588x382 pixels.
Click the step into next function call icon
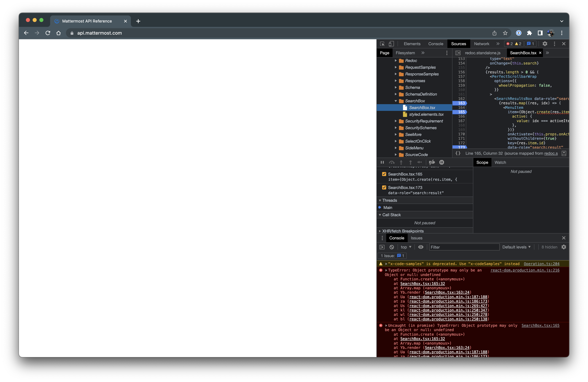tap(401, 162)
